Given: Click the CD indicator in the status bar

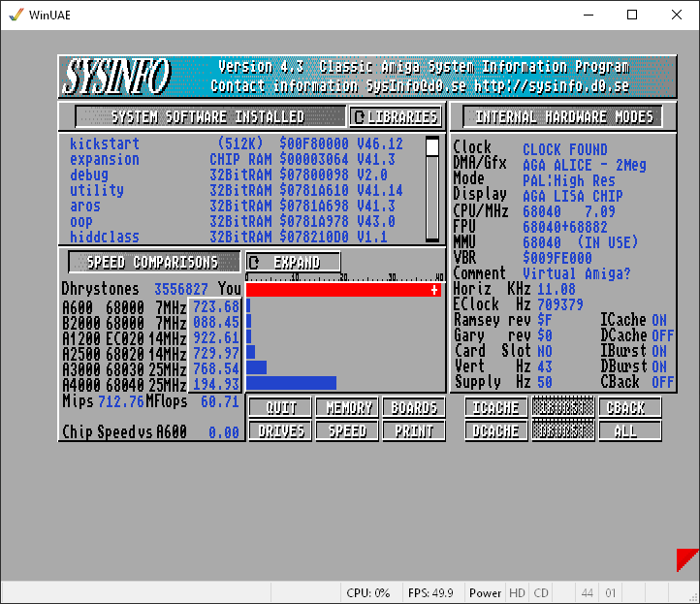Looking at the screenshot, I should (x=541, y=592).
